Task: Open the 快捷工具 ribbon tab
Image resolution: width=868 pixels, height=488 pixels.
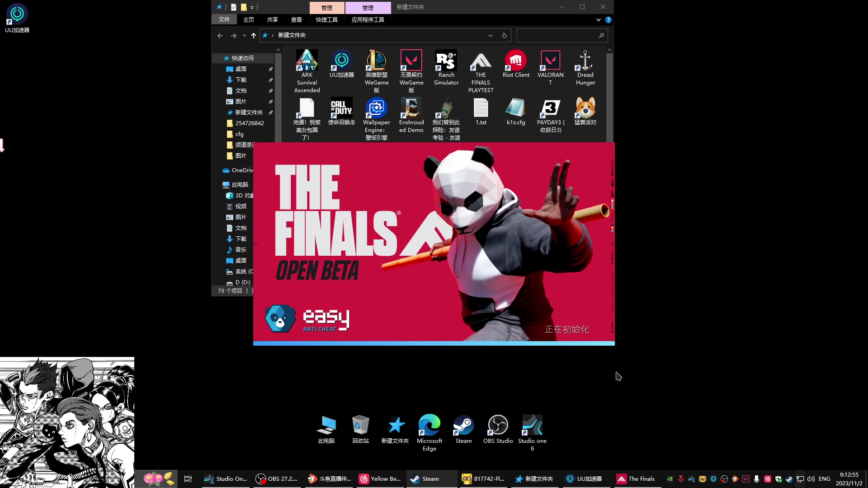Action: click(327, 19)
